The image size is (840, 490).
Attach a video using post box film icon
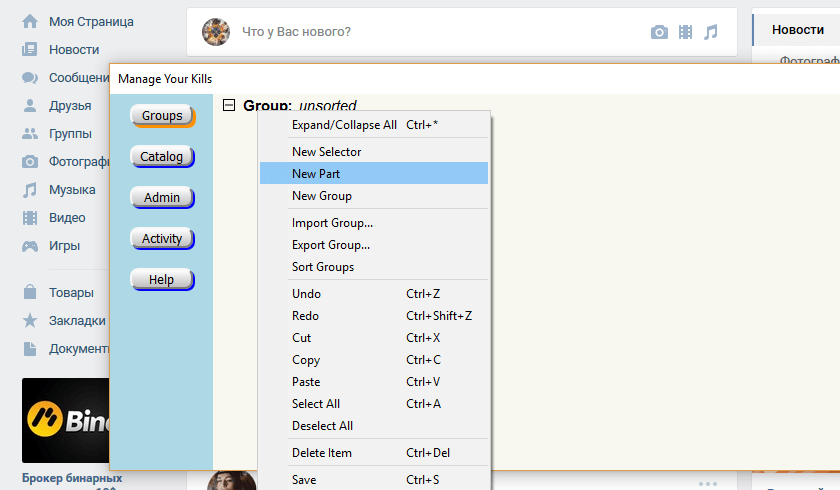point(685,32)
